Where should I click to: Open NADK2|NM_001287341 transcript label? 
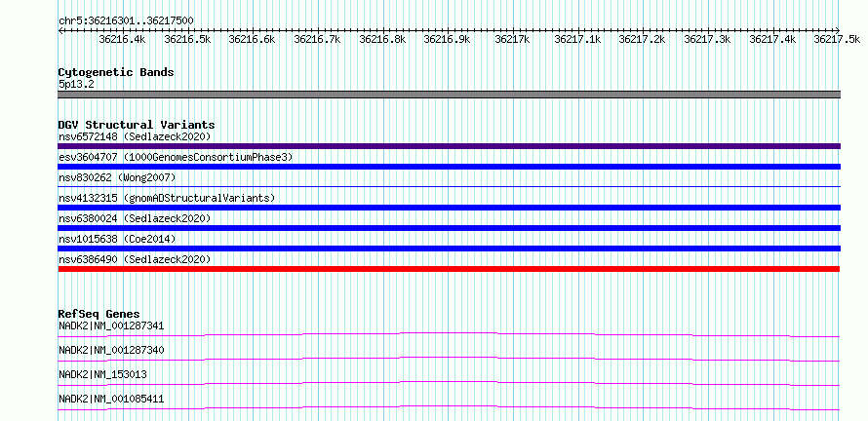111,325
